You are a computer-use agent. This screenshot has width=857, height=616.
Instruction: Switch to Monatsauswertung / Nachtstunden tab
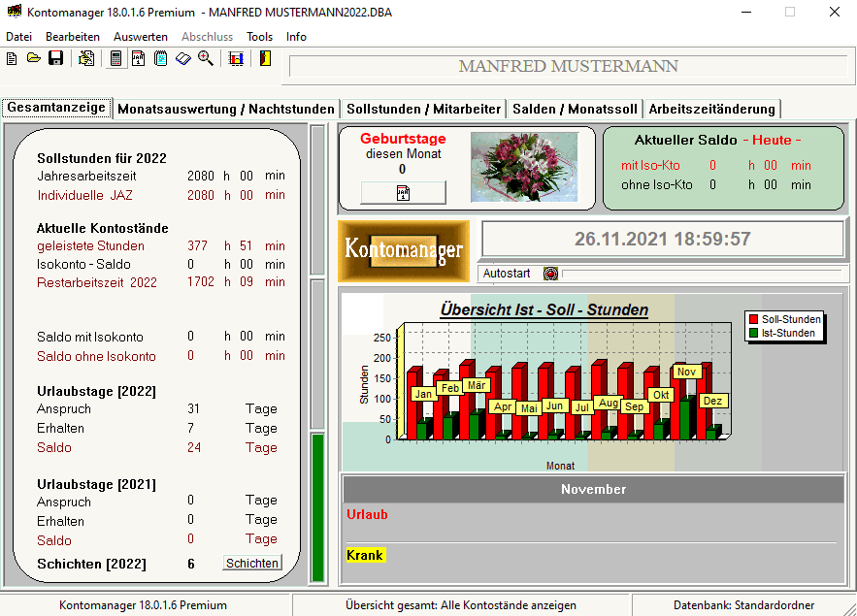pyautogui.click(x=226, y=109)
